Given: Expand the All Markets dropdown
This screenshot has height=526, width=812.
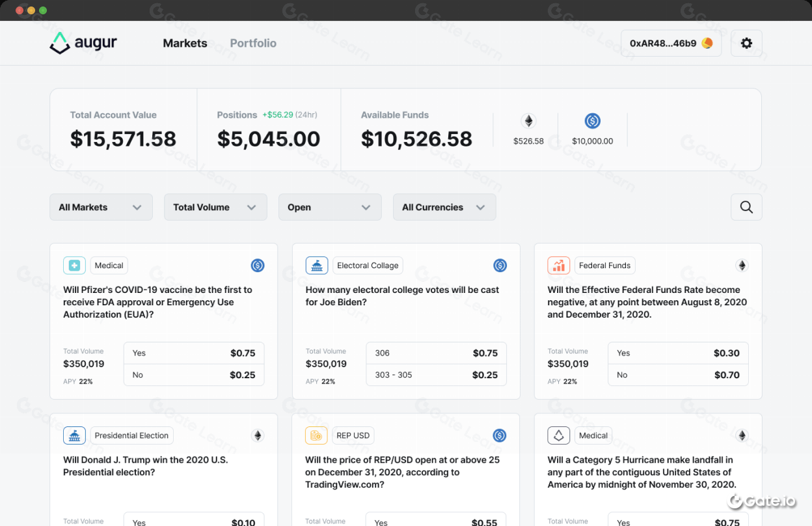Looking at the screenshot, I should pos(101,207).
